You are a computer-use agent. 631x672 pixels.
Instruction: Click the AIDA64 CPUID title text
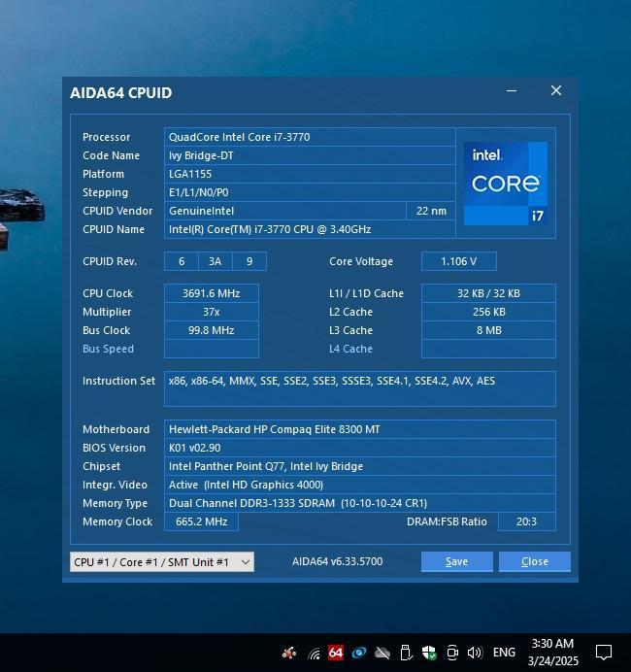tap(120, 92)
